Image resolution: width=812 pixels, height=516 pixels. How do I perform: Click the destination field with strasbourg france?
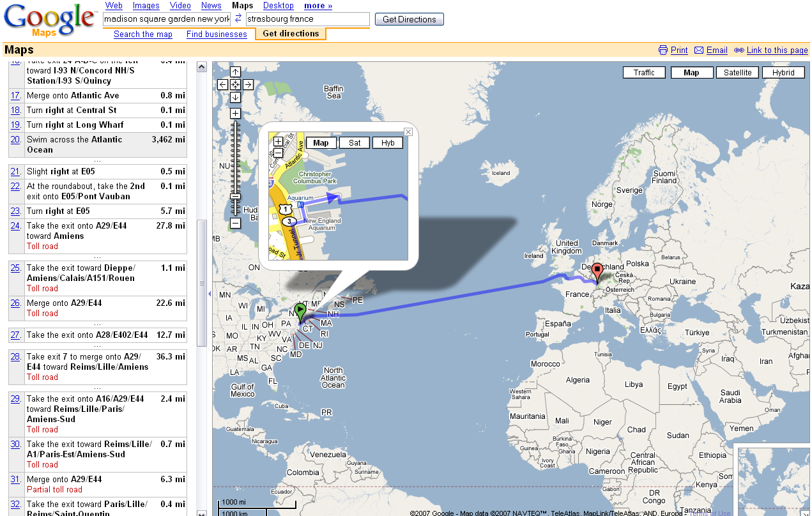point(308,19)
